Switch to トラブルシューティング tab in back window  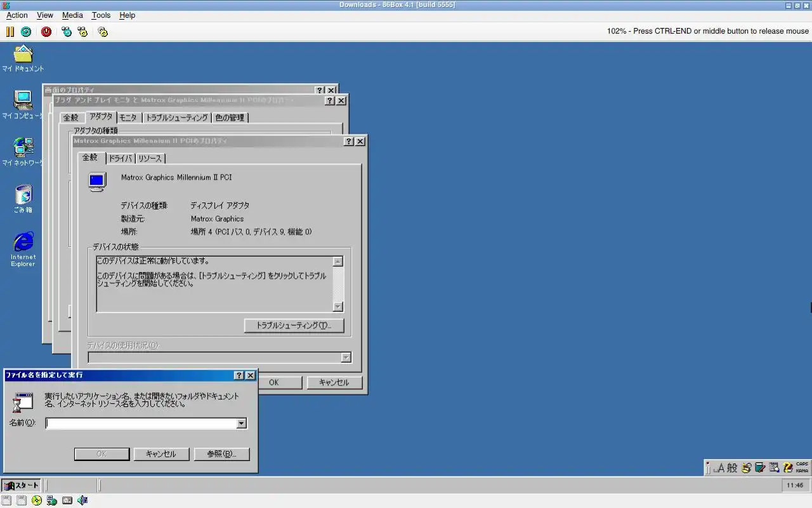pos(177,117)
